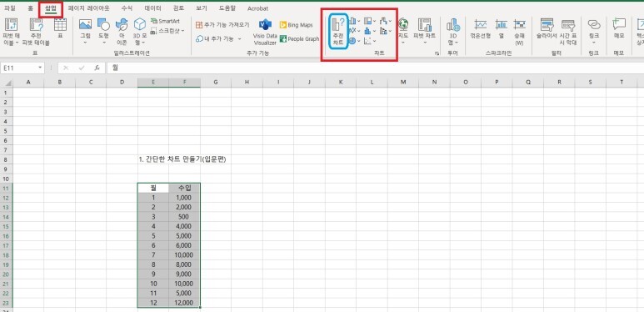Open the Screenshot (스크린샷) dropdown
The width and height of the screenshot is (644, 312).
click(x=167, y=30)
